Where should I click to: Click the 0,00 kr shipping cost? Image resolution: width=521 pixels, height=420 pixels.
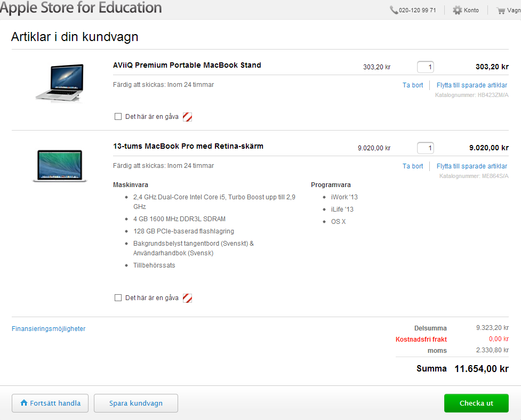499,339
